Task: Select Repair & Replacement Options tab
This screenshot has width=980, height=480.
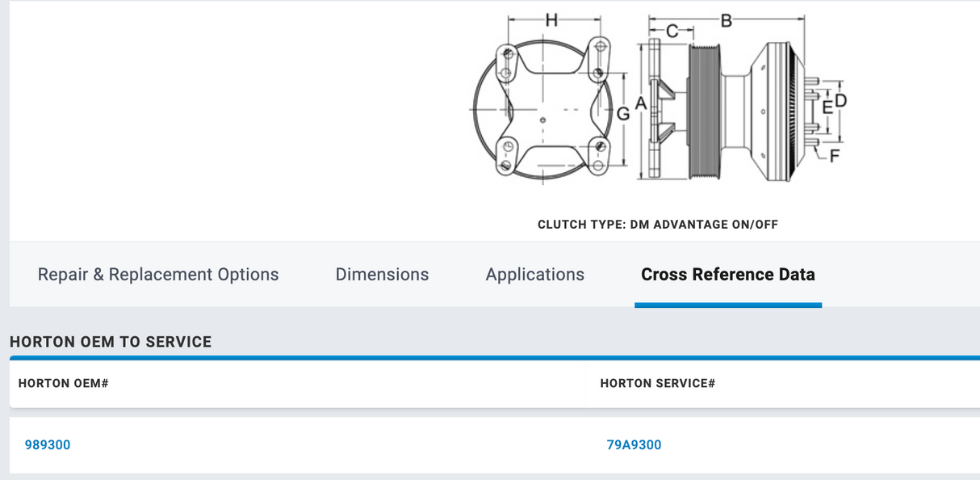Action: [x=158, y=274]
